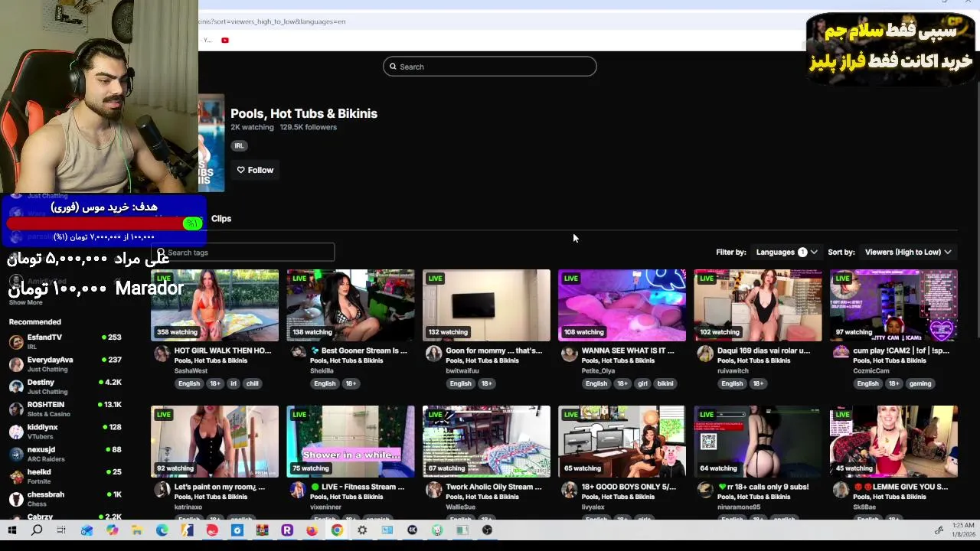Click the browser address bar URL
The width and height of the screenshot is (980, 551).
(272, 21)
